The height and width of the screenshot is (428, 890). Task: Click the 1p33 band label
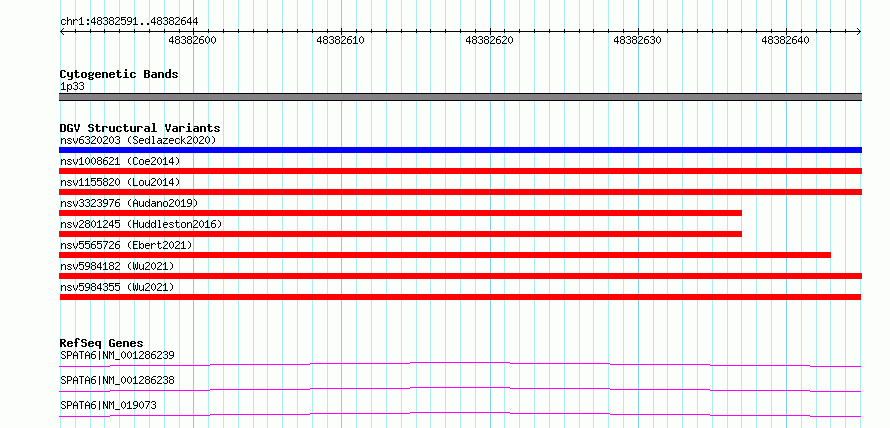(72, 87)
